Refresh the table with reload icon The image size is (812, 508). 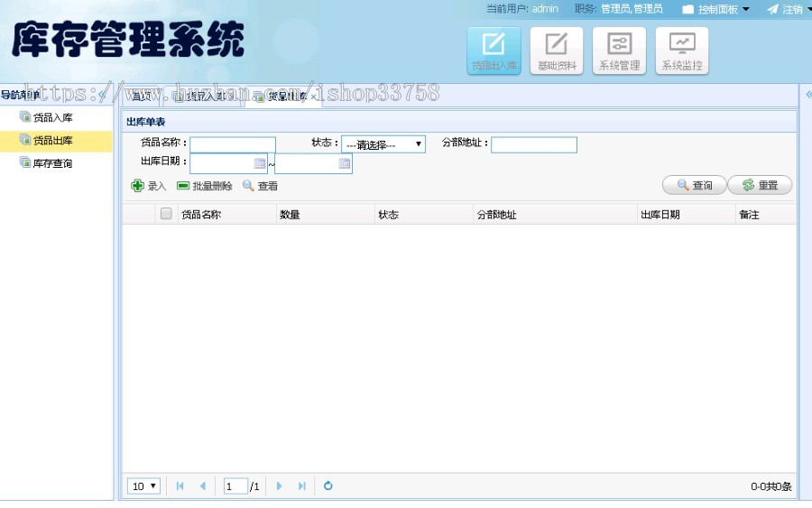coord(328,486)
